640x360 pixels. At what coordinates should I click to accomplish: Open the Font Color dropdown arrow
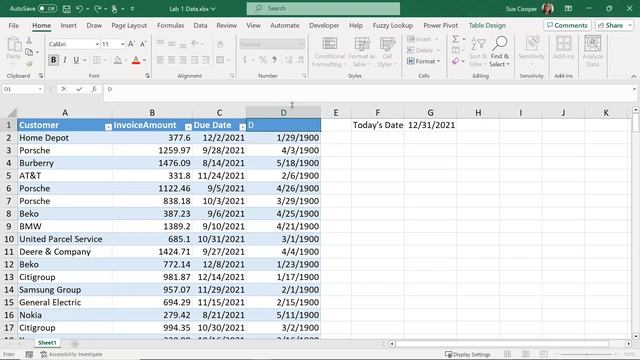click(x=144, y=60)
